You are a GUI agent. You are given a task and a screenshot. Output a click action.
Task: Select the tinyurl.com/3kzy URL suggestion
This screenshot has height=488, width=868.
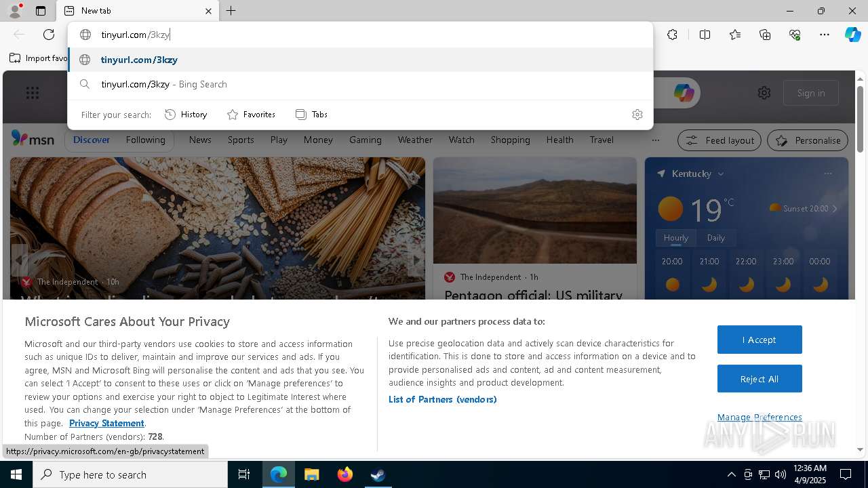360,60
